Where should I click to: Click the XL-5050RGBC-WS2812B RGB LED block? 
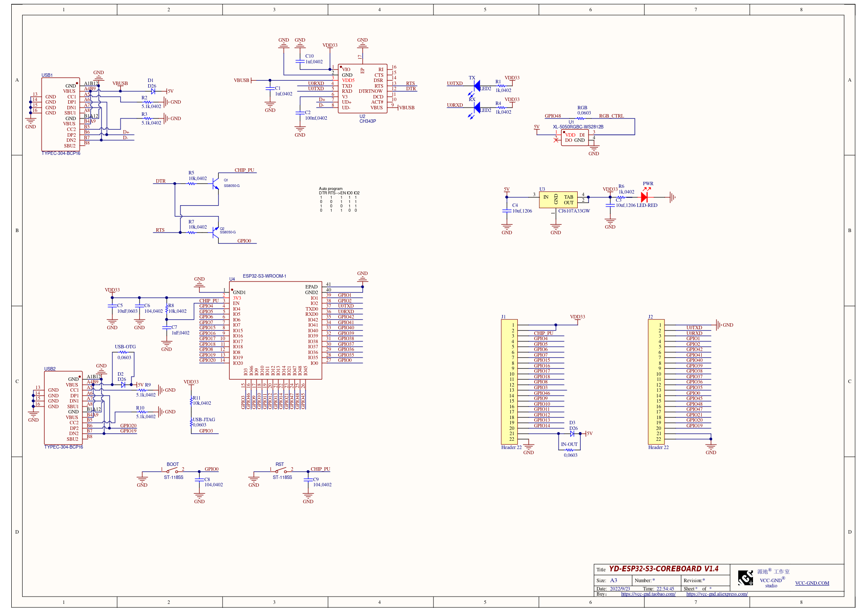(575, 138)
